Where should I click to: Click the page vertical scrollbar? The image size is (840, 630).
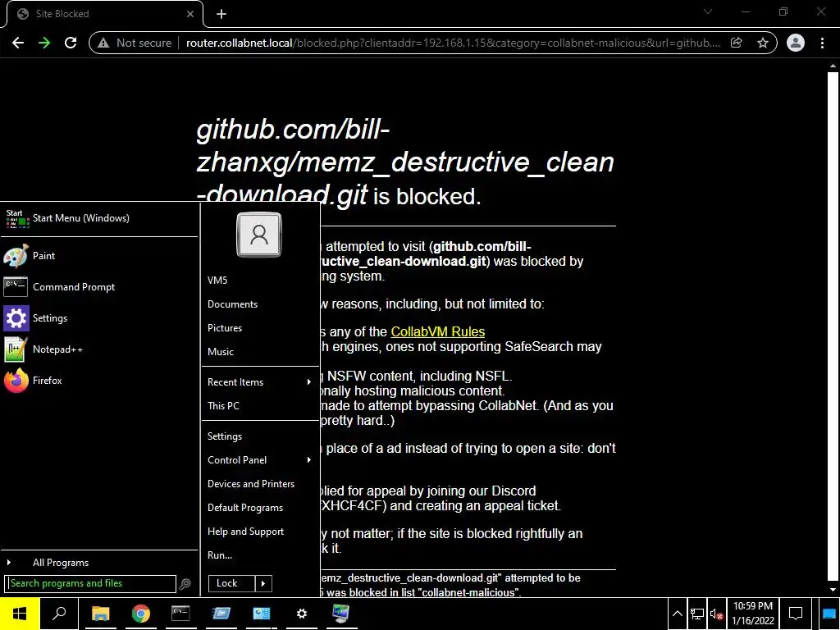coord(833,328)
